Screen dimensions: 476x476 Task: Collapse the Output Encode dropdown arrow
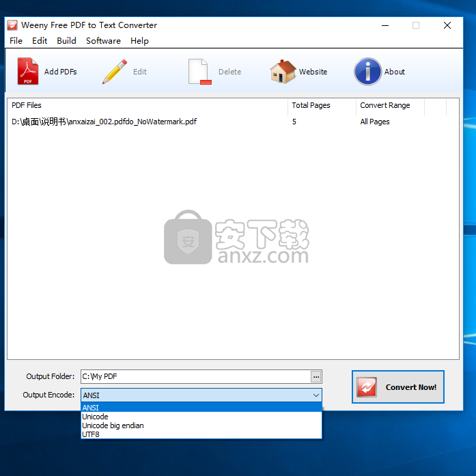click(x=316, y=395)
